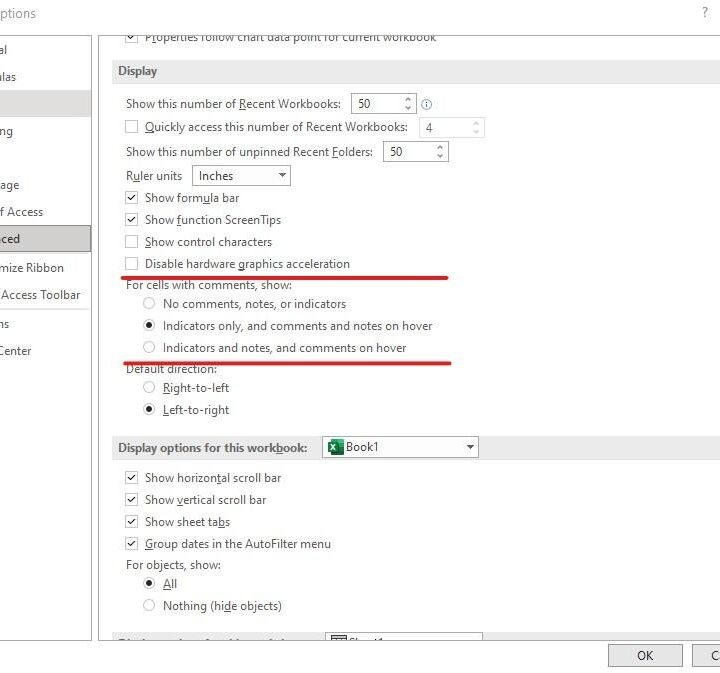Enable Quickly access Recent Workbooks checkbox
This screenshot has height=673, width=720.
click(131, 127)
